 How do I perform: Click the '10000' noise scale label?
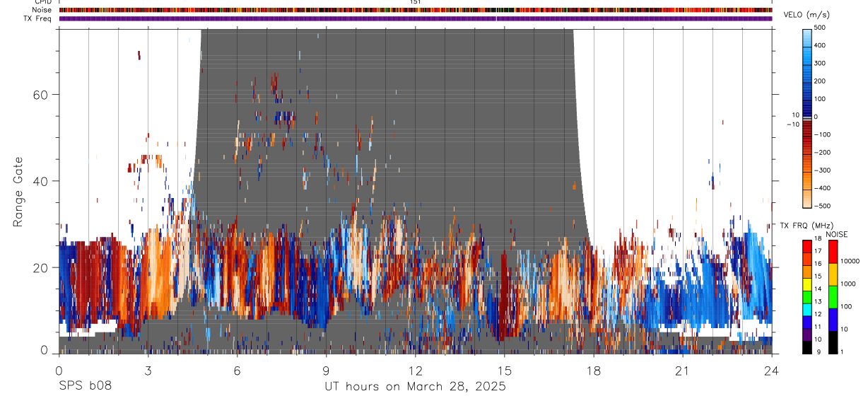coord(850,261)
